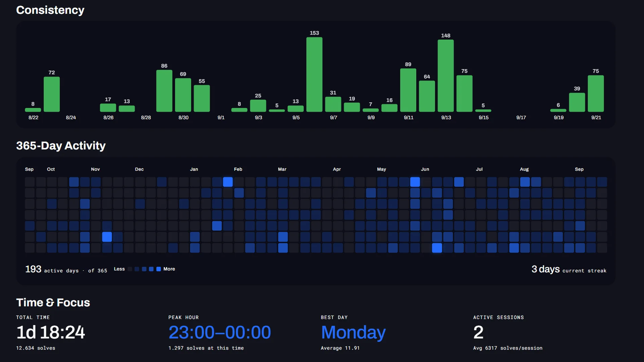Click the total time value 1d 18:24
This screenshot has height=362, width=644.
click(51, 333)
